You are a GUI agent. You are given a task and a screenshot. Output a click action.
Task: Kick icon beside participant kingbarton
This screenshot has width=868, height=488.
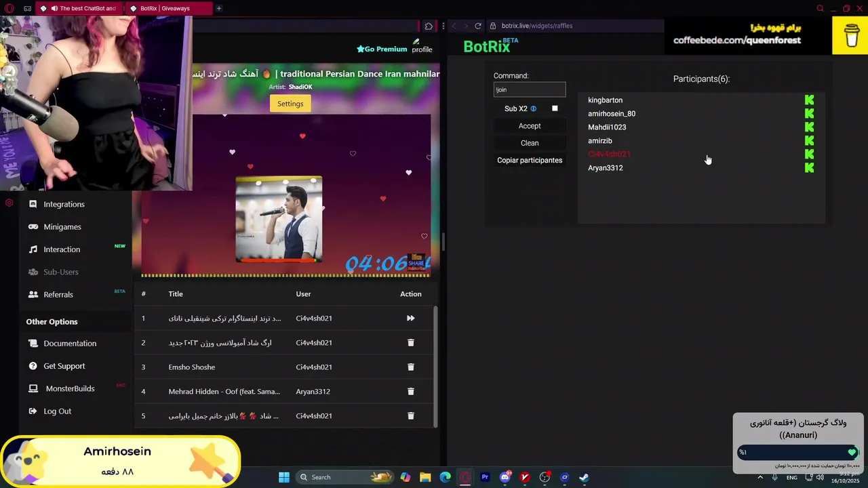tap(809, 100)
